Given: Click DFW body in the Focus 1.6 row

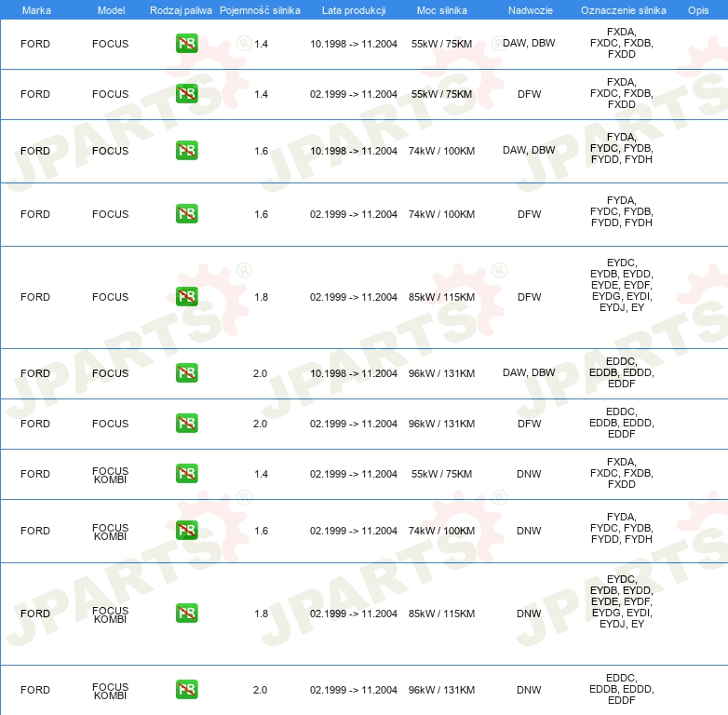Looking at the screenshot, I should click(530, 214).
